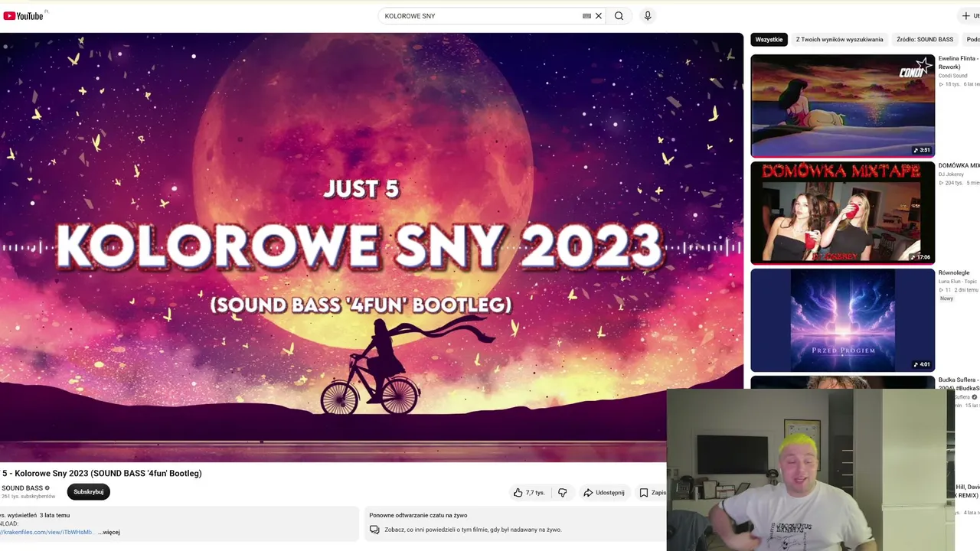Select "Z Twoich wyników wyszukiwania" chip
Viewport: 980px width, 551px height.
[839, 39]
